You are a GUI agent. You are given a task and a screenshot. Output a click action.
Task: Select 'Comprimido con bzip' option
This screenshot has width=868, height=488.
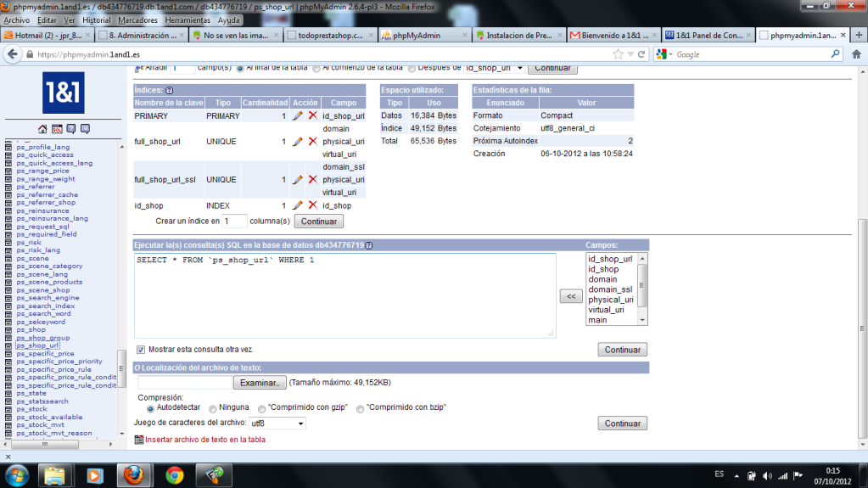pyautogui.click(x=361, y=409)
